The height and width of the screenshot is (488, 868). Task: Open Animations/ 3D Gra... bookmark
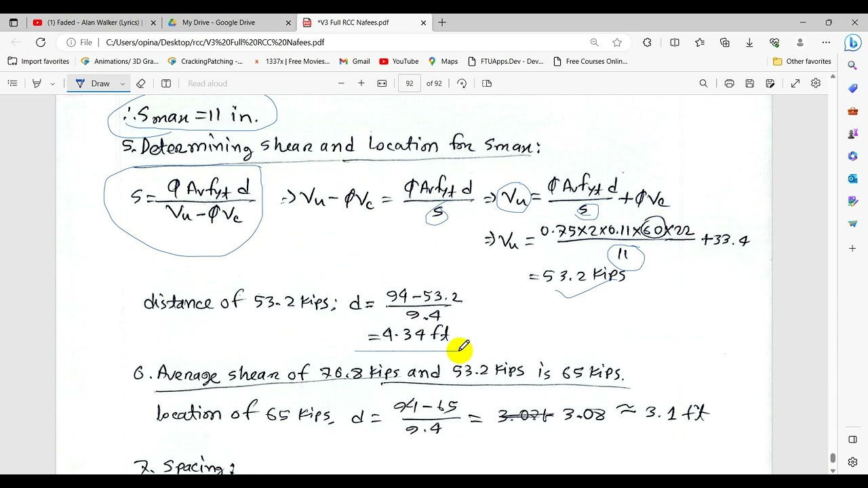click(x=119, y=61)
